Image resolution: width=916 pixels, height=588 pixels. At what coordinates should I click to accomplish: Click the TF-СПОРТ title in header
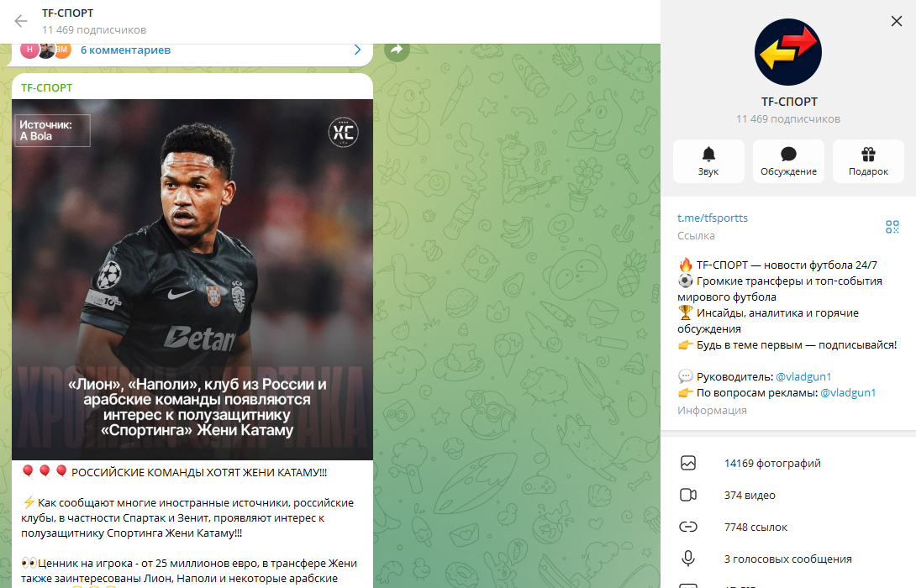tap(68, 13)
